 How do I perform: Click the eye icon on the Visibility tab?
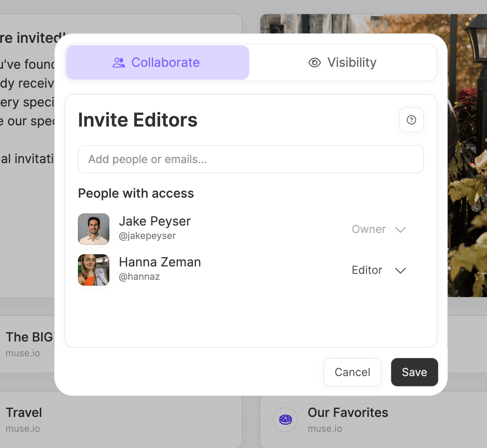tap(314, 62)
